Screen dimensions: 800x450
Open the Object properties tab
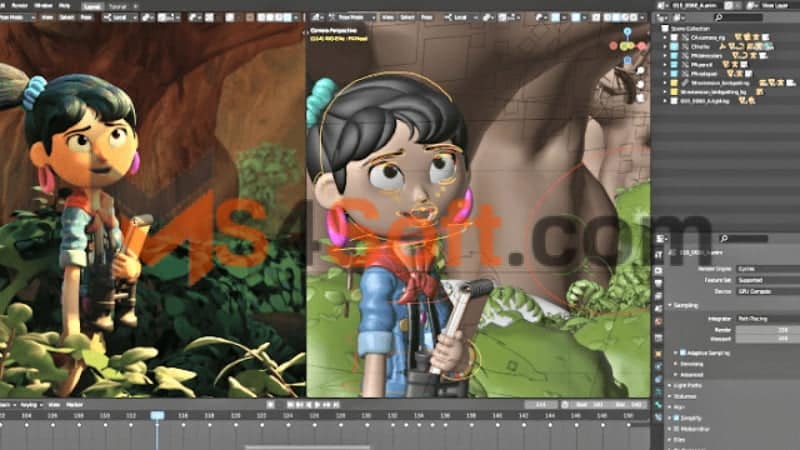tap(659, 354)
